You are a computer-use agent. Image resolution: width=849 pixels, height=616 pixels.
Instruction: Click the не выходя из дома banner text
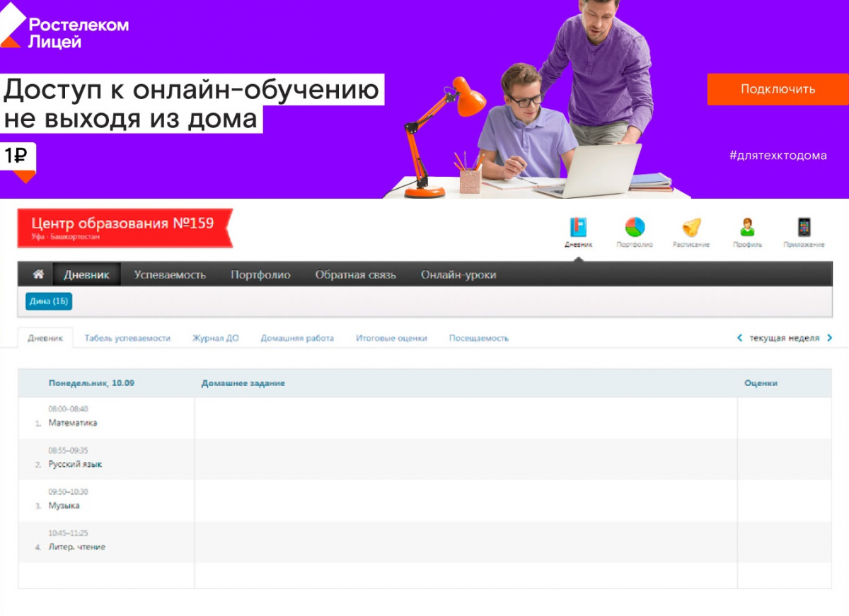pos(131,118)
